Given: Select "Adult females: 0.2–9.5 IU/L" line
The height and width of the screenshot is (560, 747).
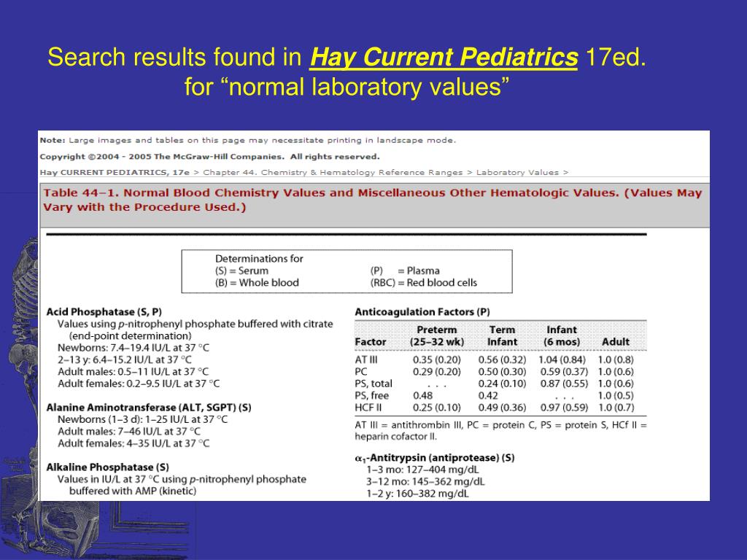Looking at the screenshot, I should pos(139,384).
